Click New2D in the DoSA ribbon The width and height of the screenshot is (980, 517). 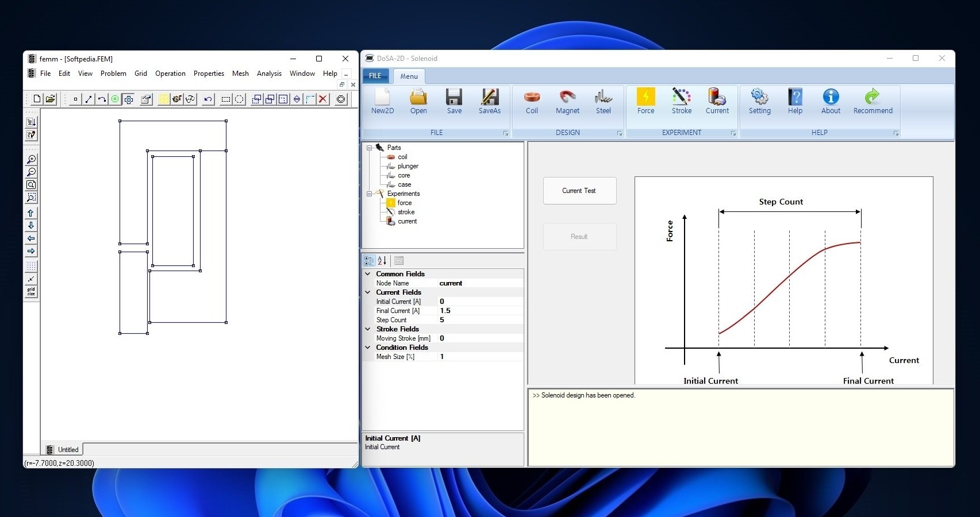point(382,102)
